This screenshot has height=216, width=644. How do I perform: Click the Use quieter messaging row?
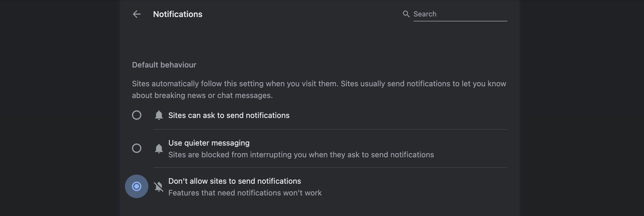(209, 143)
